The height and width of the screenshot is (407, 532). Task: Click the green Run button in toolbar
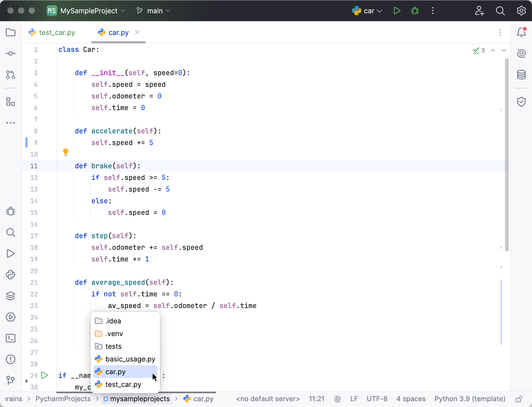[397, 11]
